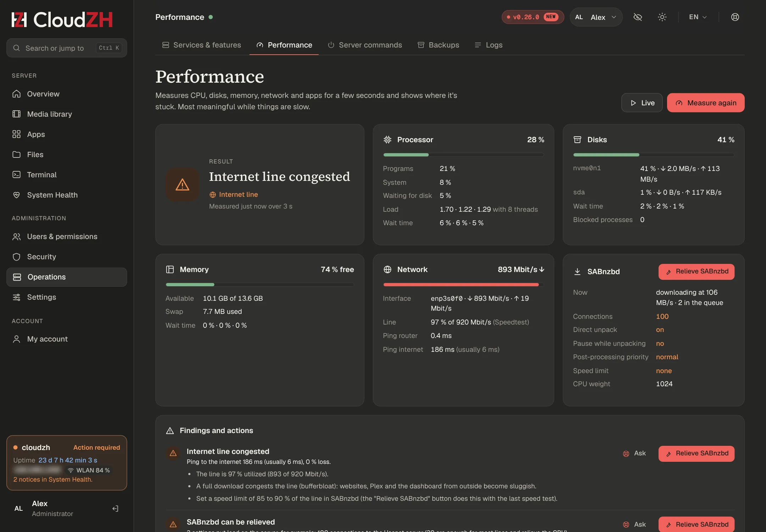Open 2 notices in System Health link
Image resolution: width=766 pixels, height=532 pixels.
point(53,480)
